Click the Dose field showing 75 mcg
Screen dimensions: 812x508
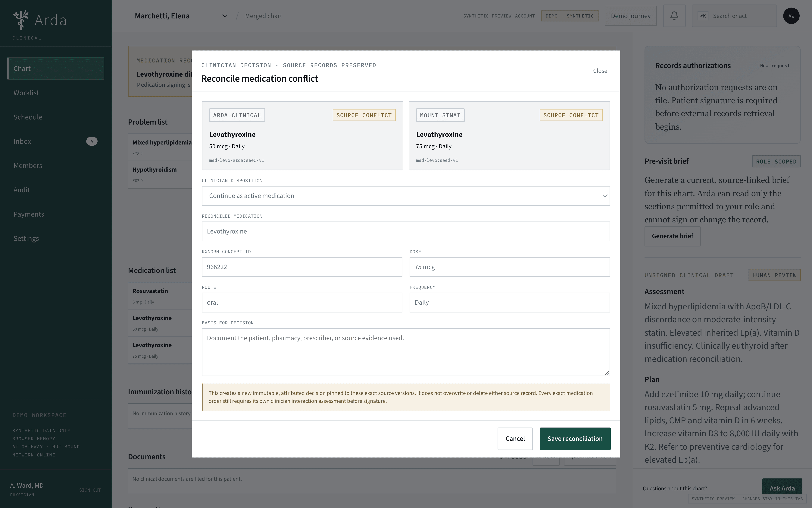tap(510, 267)
